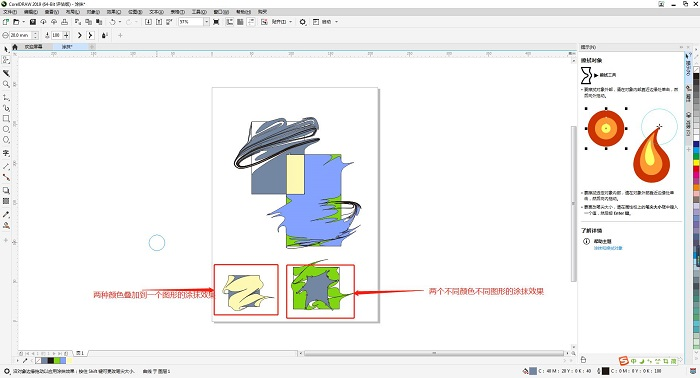Select the Rectangle tool

coord(6,119)
